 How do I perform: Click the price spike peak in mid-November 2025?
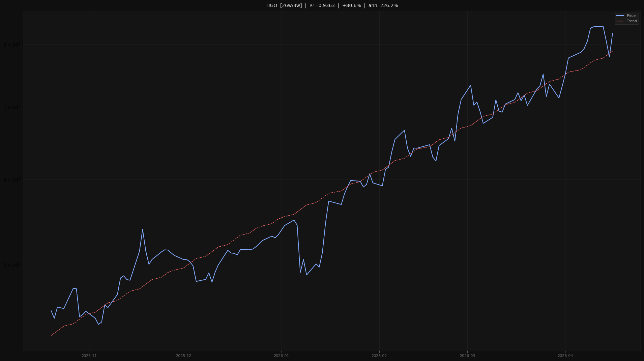click(143, 229)
